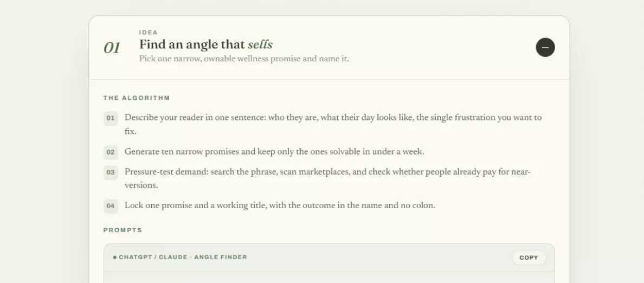Select THE ALGORITHM section label

click(x=137, y=98)
